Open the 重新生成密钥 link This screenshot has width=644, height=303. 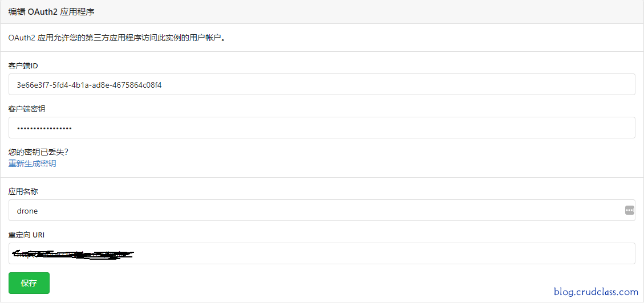pyautogui.click(x=32, y=163)
